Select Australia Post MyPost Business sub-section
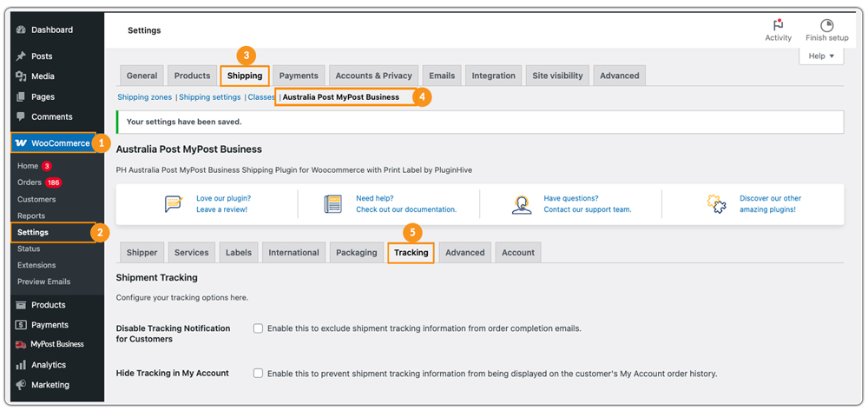The height and width of the screenshot is (411, 868). pyautogui.click(x=341, y=97)
